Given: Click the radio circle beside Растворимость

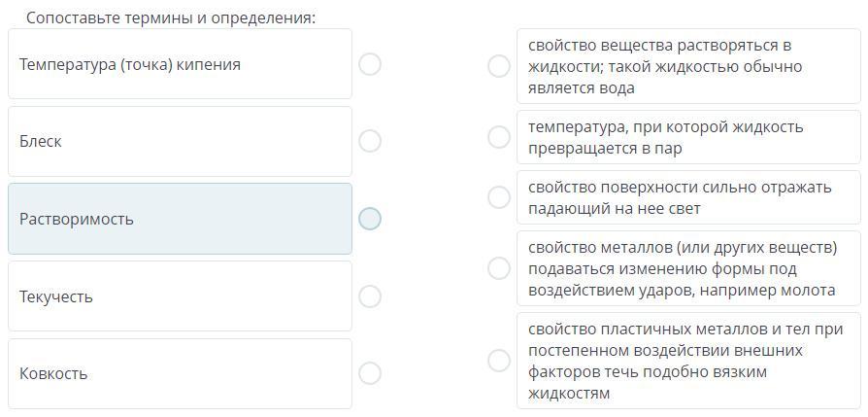Looking at the screenshot, I should (x=370, y=219).
